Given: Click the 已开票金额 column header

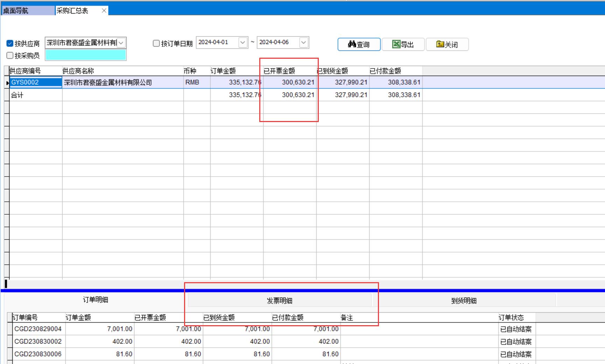Looking at the screenshot, I should point(279,71).
